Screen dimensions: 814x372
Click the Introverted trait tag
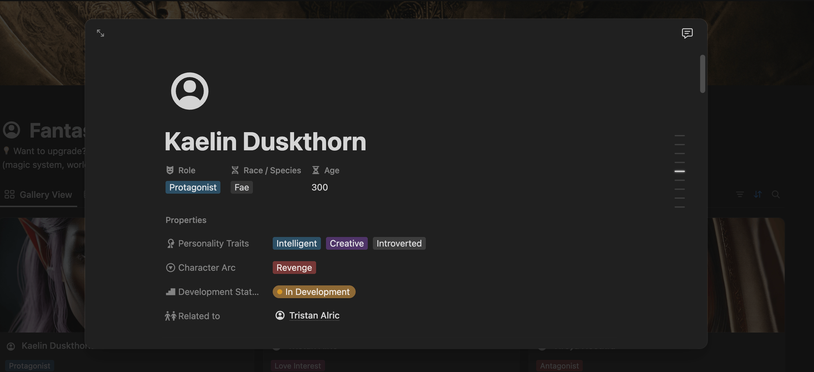(399, 243)
